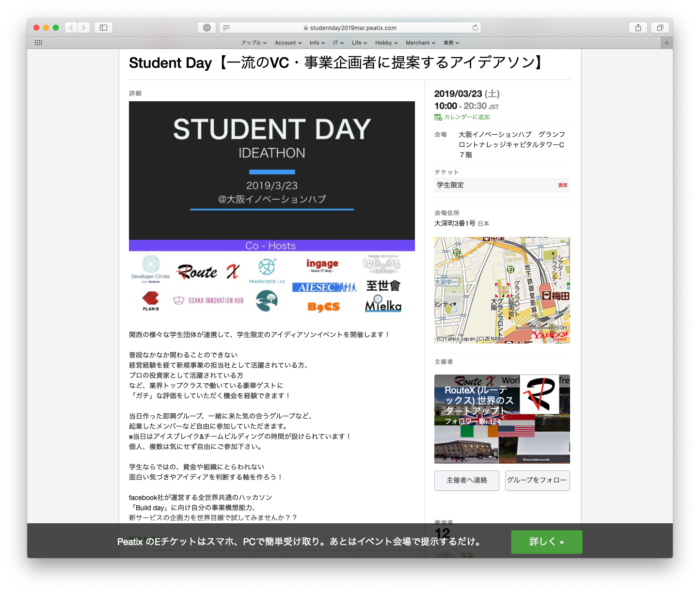The image size is (700, 594).
Task: Click the TravelTech Lab logo
Action: click(267, 271)
